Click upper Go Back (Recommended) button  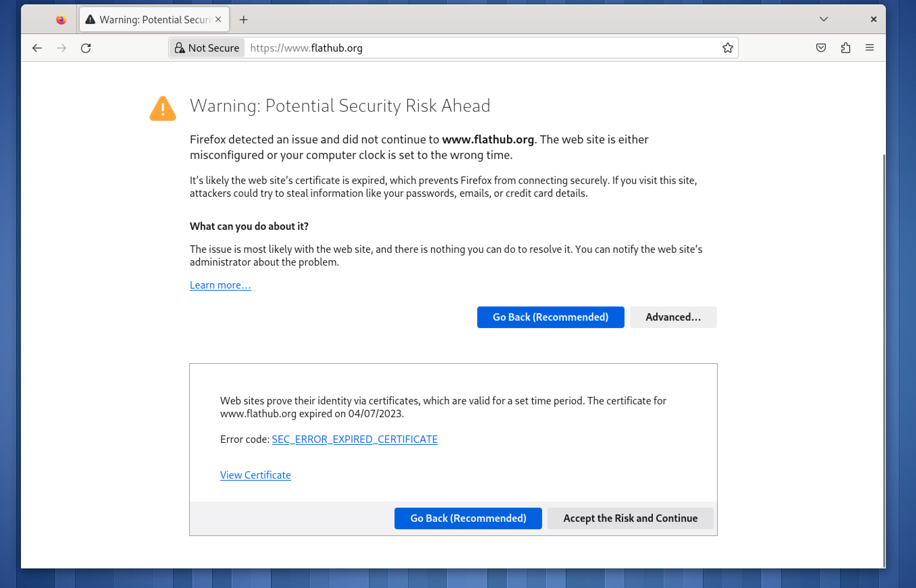(x=551, y=317)
